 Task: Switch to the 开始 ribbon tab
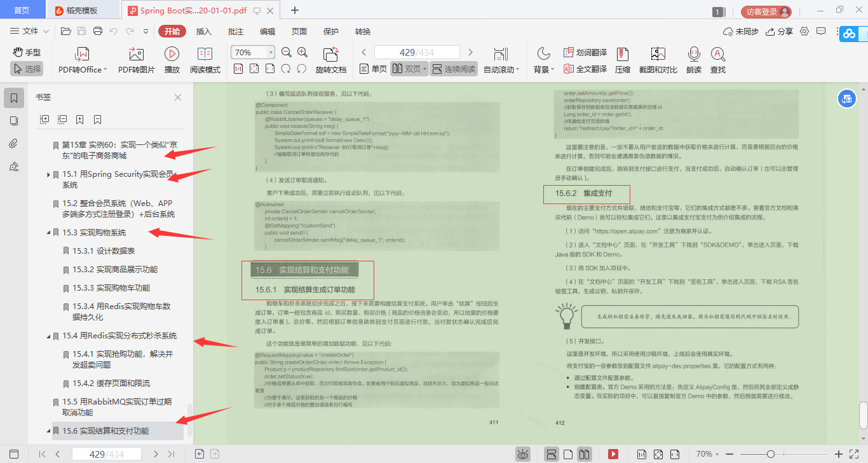pyautogui.click(x=172, y=31)
